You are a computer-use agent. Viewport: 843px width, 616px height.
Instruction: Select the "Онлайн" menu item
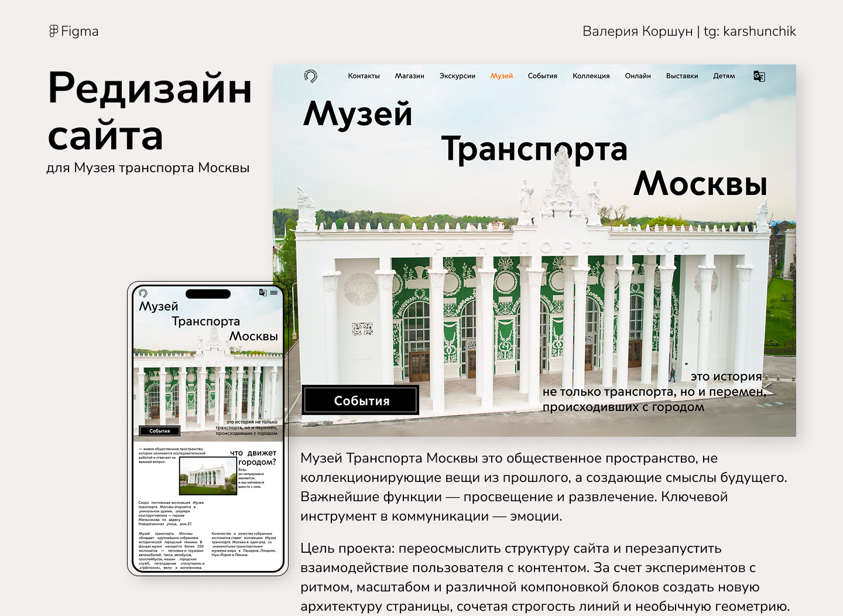638,76
